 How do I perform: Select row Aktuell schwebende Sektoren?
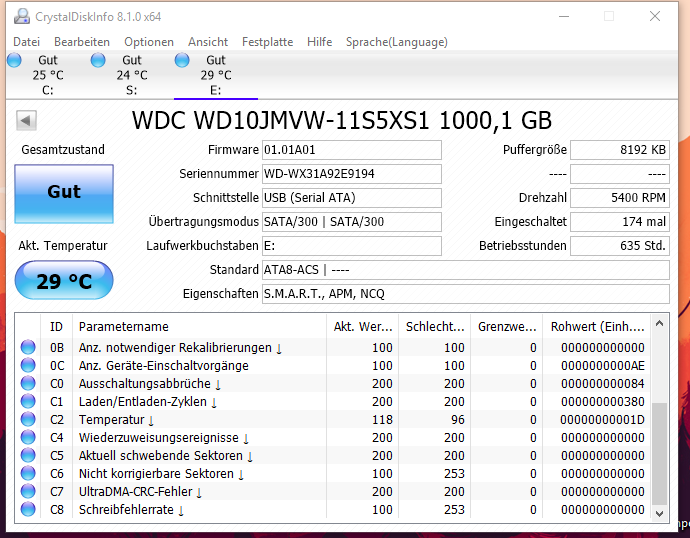[x=333, y=455]
